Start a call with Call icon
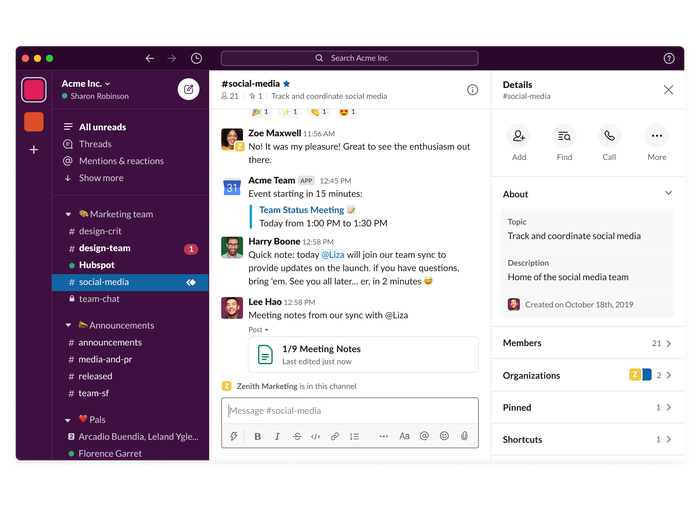 609,136
